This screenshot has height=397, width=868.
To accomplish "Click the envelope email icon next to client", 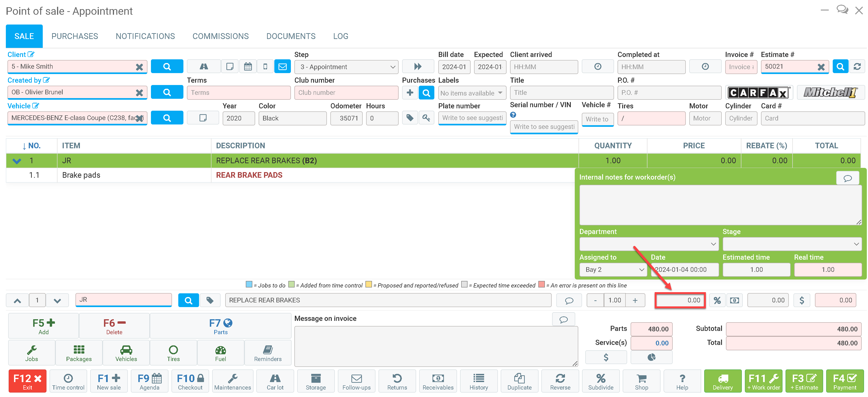I will coord(282,66).
